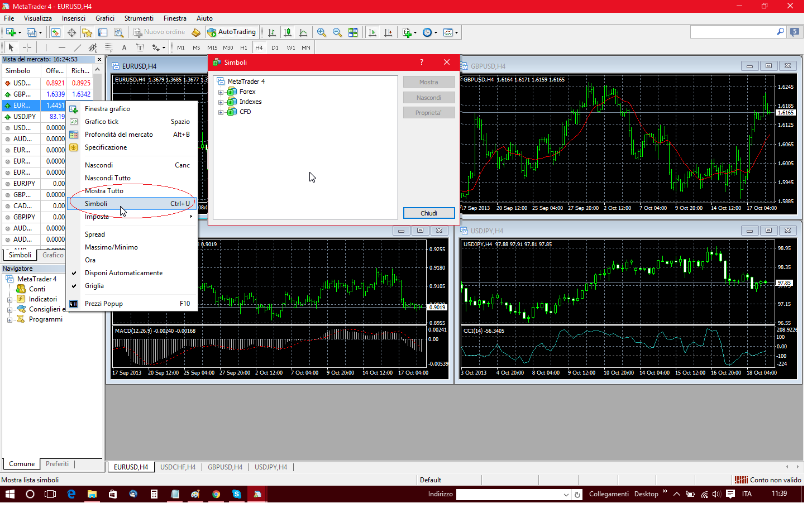
Task: Open the Terminal window icon
Action: tap(103, 32)
